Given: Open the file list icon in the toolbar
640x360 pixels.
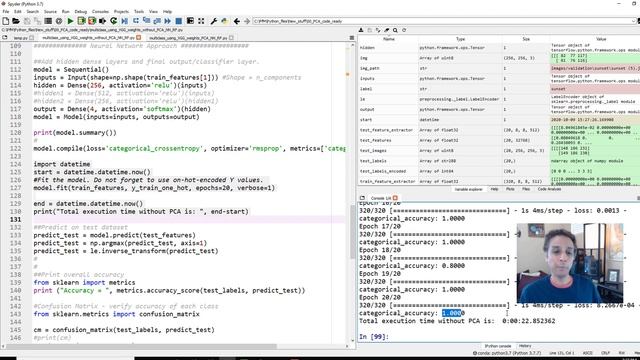Looking at the screenshot, I should (48, 21).
